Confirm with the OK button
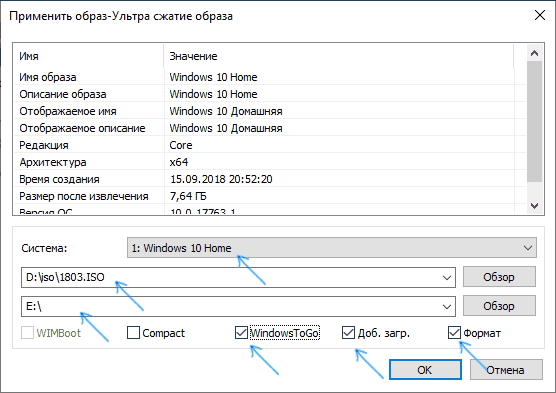556x393 pixels. click(x=425, y=370)
